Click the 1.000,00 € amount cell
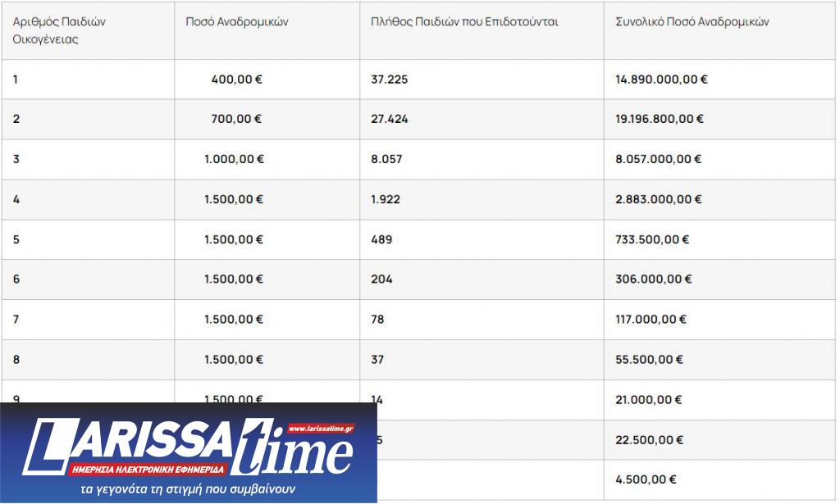The image size is (840, 504). (x=234, y=160)
